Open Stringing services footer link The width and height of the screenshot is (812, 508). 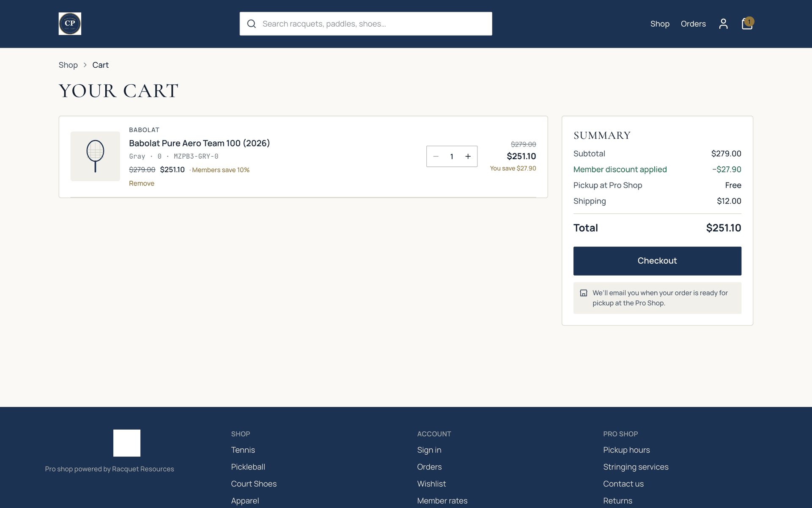click(636, 467)
